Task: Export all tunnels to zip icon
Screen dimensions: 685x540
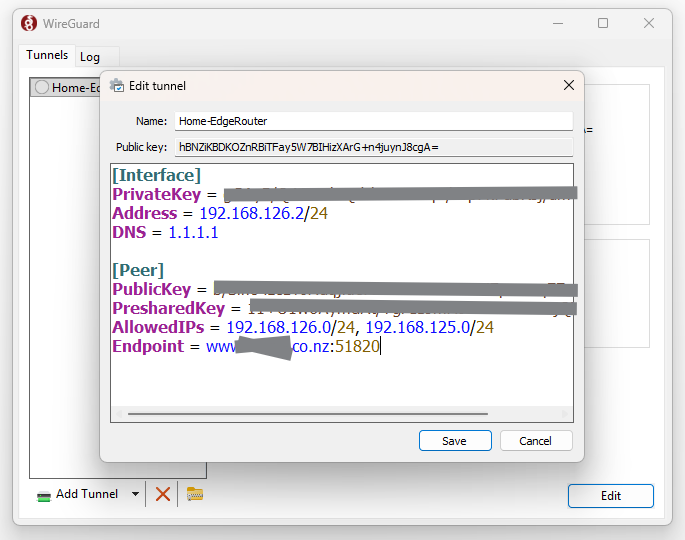Action: coord(195,494)
